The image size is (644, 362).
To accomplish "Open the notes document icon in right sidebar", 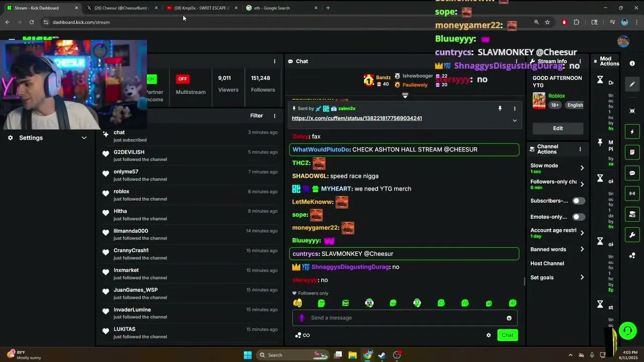I will click(x=632, y=152).
